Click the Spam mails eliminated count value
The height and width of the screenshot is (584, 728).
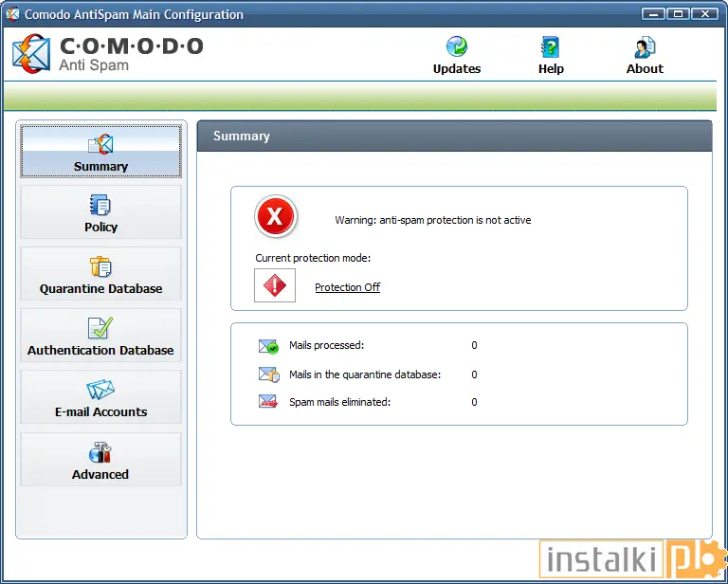coord(474,402)
